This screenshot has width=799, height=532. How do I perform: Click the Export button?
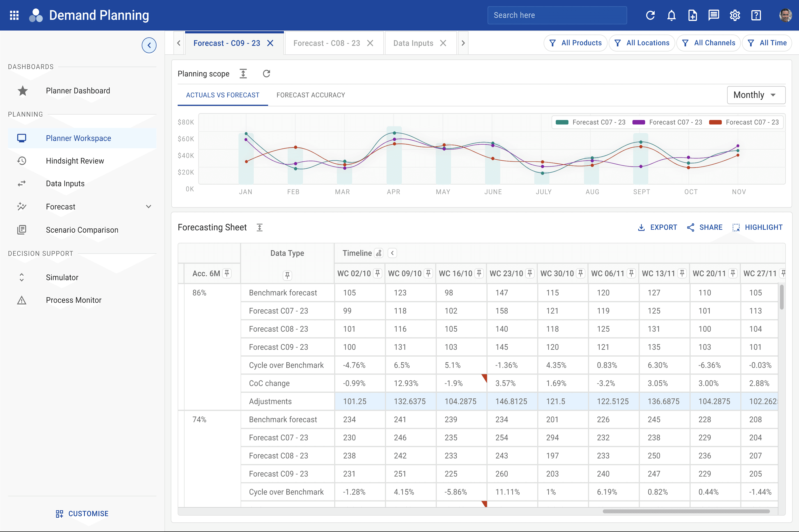657,227
